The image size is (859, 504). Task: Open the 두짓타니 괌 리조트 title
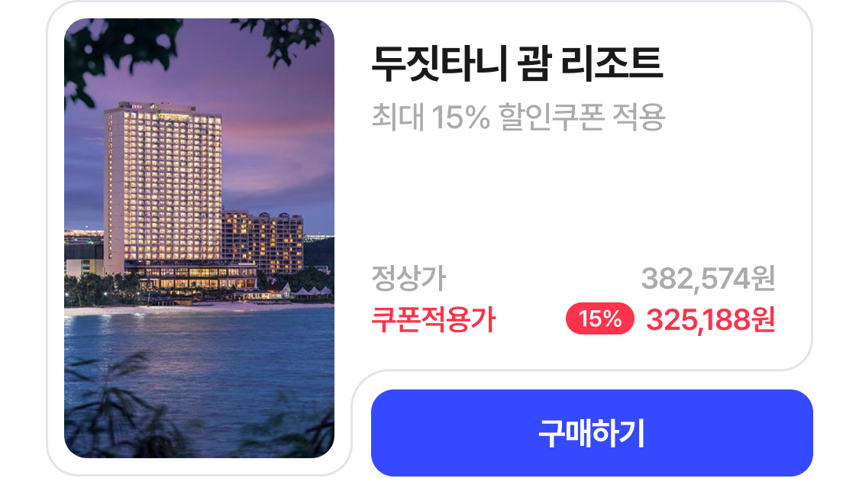pos(517,65)
